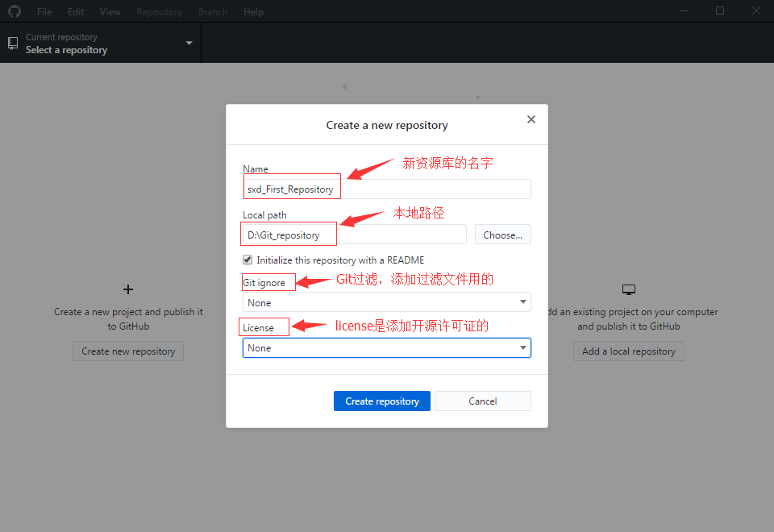
Task: Expand the Current repository dropdown arrow
Action: pyautogui.click(x=189, y=43)
